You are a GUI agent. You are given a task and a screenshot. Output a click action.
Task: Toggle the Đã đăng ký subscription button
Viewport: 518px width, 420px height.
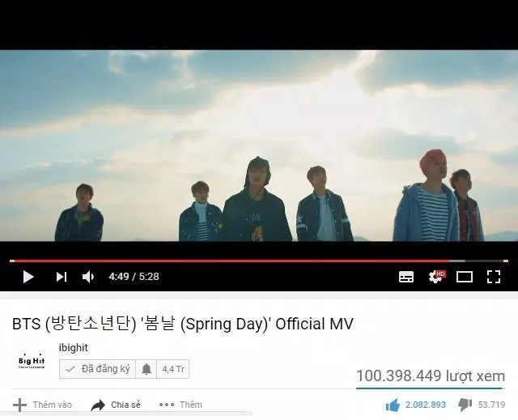pos(97,369)
